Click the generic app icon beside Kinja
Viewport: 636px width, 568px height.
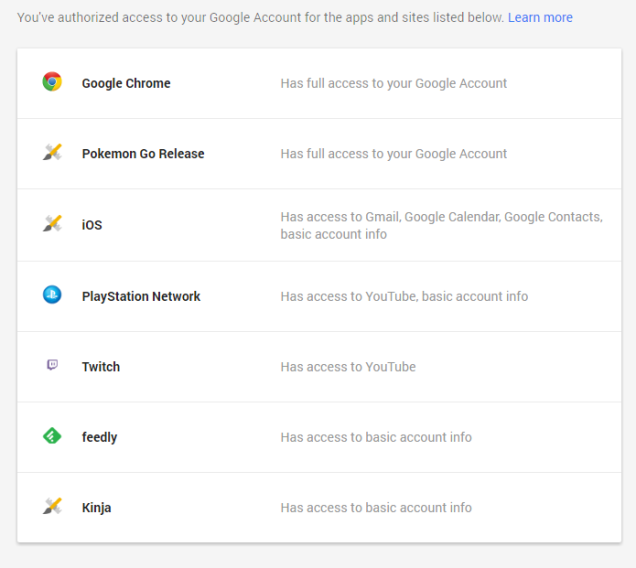click(x=52, y=506)
